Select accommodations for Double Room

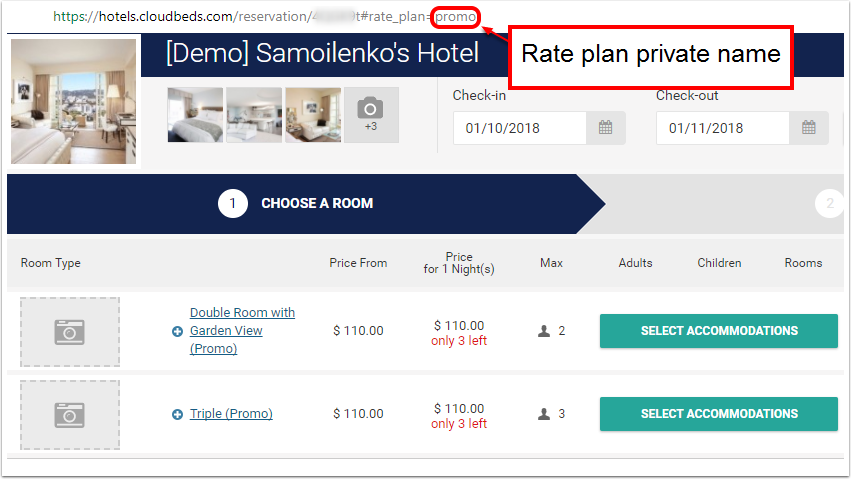pos(718,331)
